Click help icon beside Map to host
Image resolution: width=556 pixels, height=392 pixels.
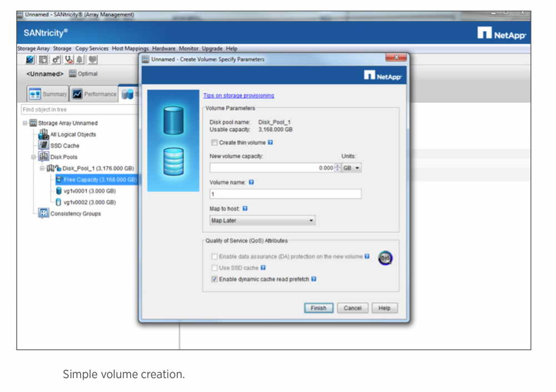click(245, 209)
